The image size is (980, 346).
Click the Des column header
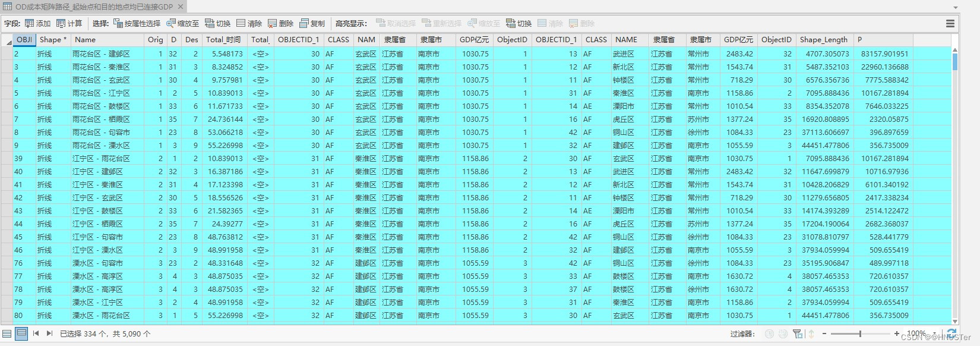pyautogui.click(x=192, y=40)
